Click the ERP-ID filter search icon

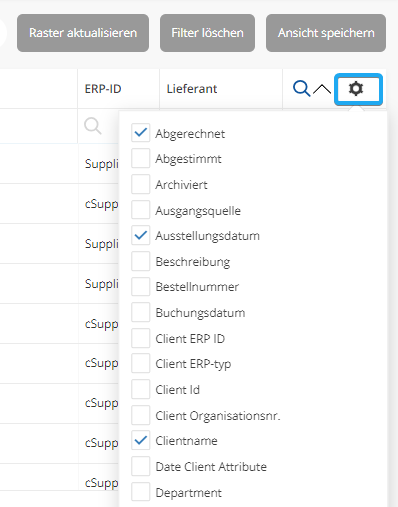pyautogui.click(x=93, y=126)
